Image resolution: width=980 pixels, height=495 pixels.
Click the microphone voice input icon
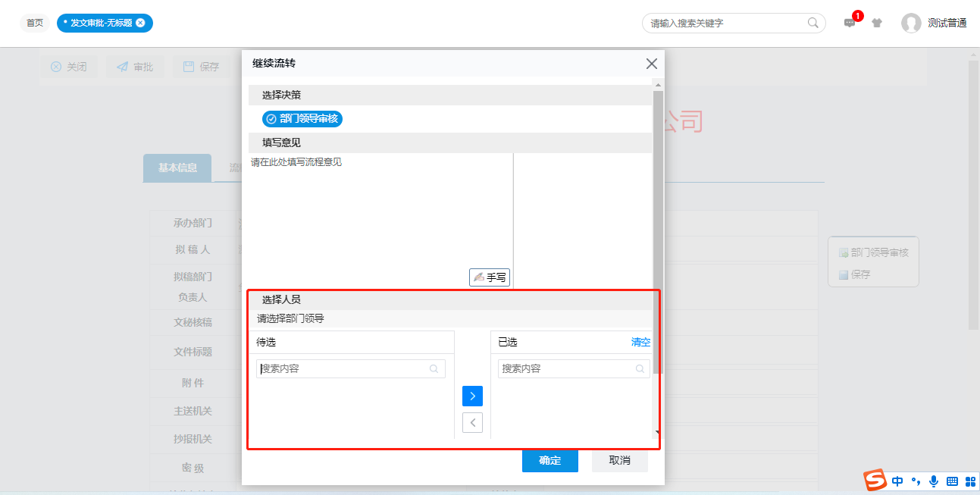click(x=934, y=481)
